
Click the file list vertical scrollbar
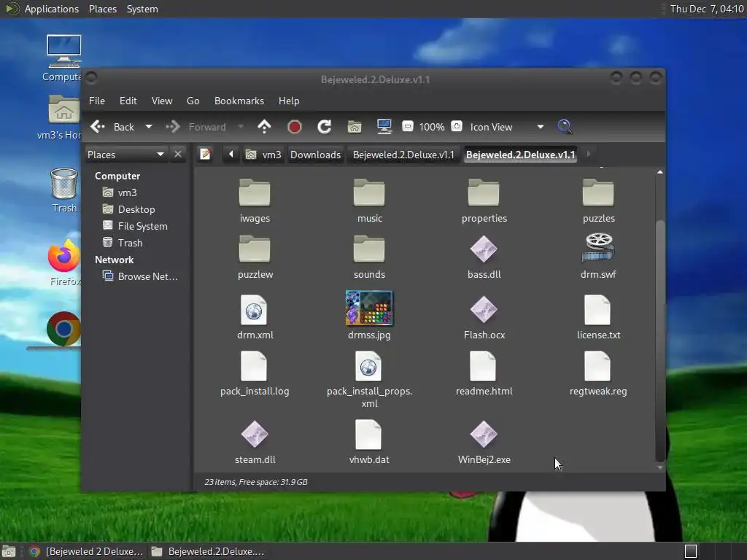659,341
